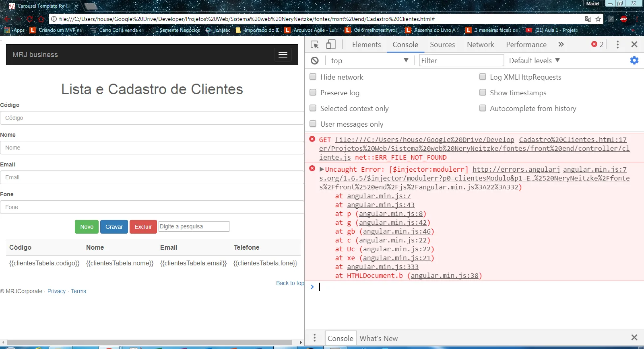Open the Apps bookmarks shortcut
The width and height of the screenshot is (644, 349).
click(x=14, y=30)
